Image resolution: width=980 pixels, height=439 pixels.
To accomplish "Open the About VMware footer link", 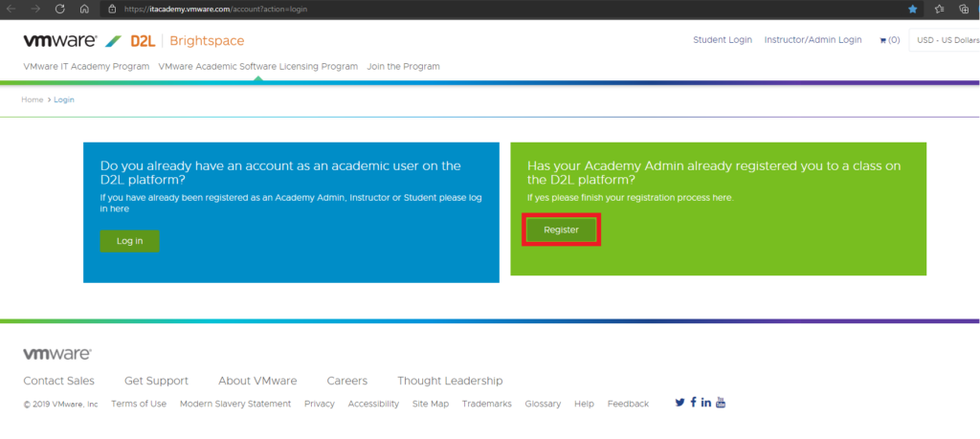I will (257, 381).
